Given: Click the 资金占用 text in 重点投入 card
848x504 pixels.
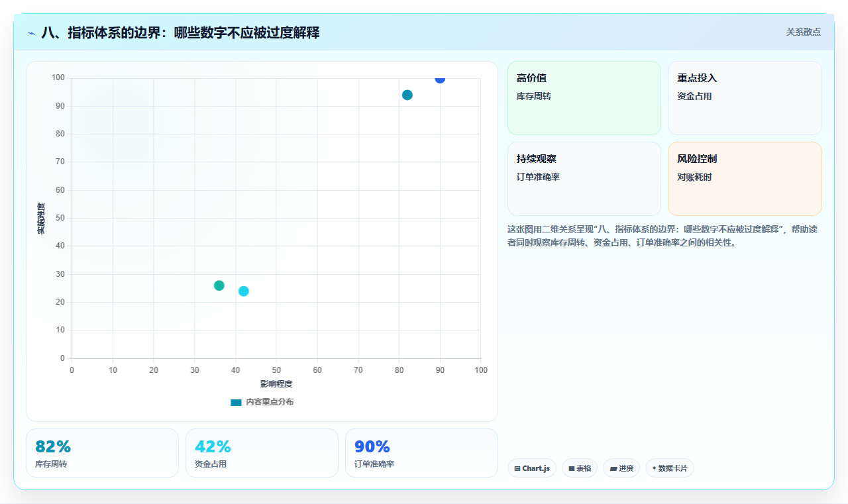Looking at the screenshot, I should 694,96.
